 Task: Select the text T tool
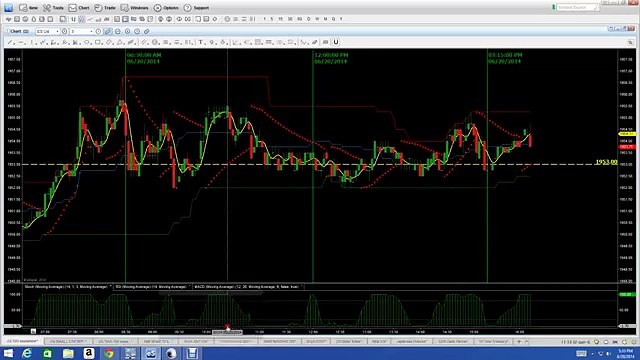(x=201, y=42)
